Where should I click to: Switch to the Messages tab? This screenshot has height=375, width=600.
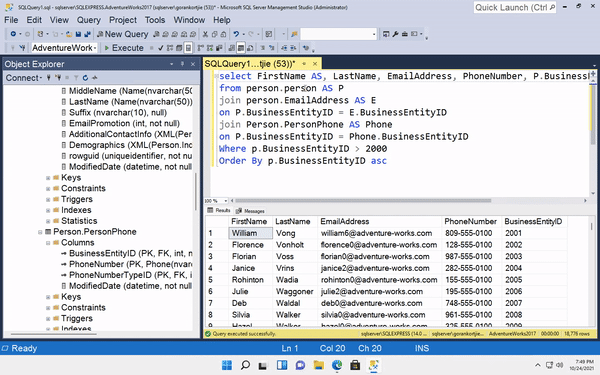(250, 211)
